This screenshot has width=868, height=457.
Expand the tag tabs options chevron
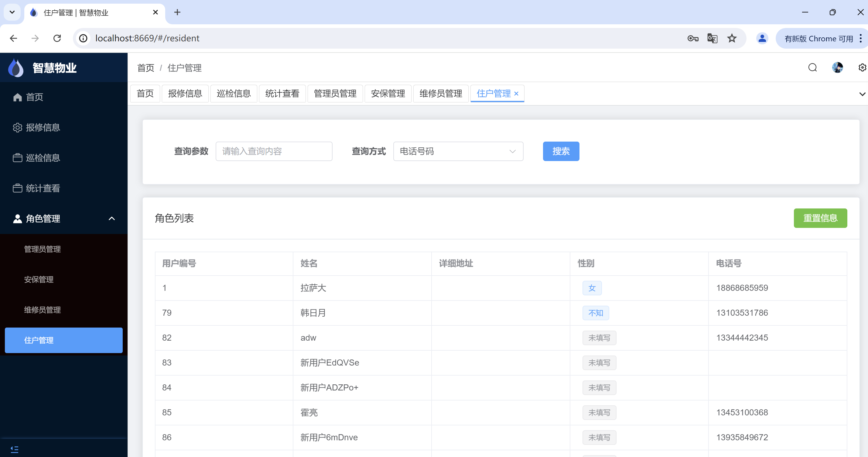click(862, 94)
